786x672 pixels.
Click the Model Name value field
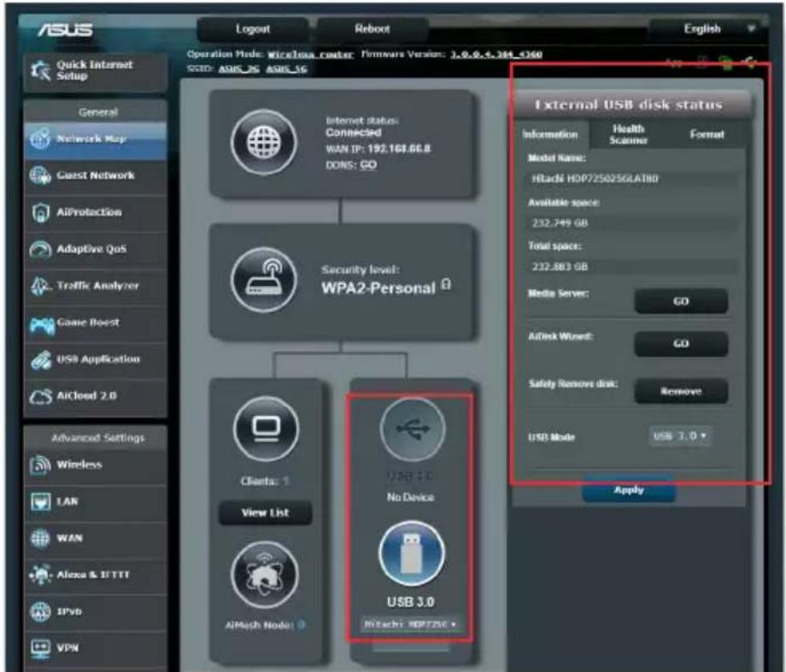[x=631, y=179]
